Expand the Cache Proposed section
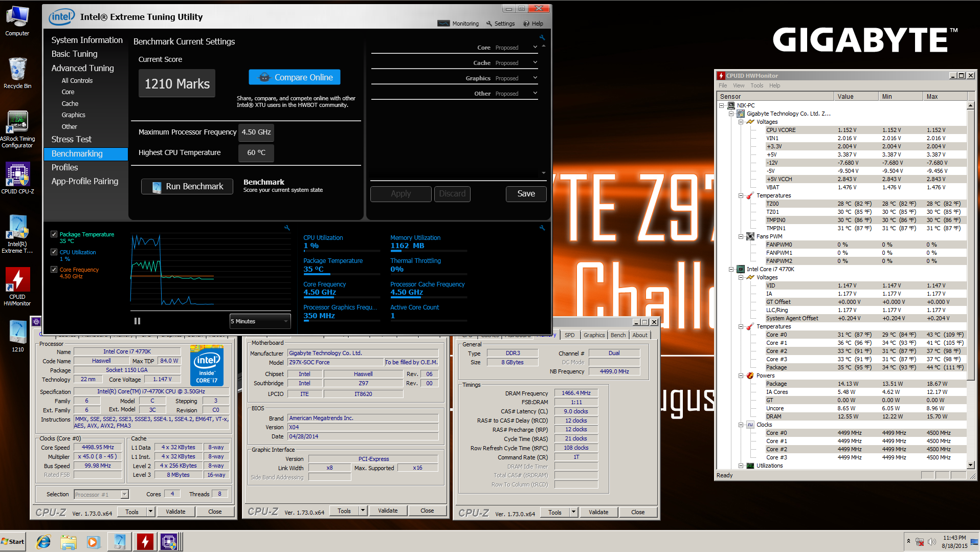 click(x=535, y=62)
